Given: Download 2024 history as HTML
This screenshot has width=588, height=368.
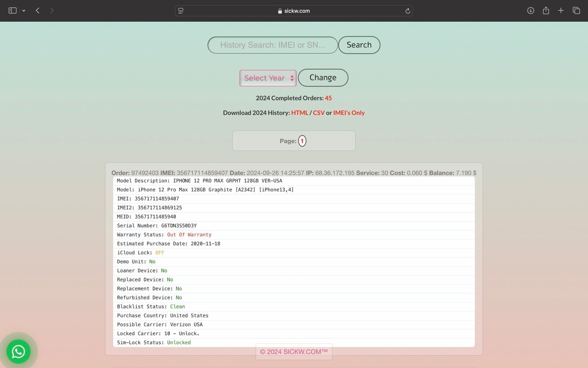Looking at the screenshot, I should pyautogui.click(x=300, y=113).
